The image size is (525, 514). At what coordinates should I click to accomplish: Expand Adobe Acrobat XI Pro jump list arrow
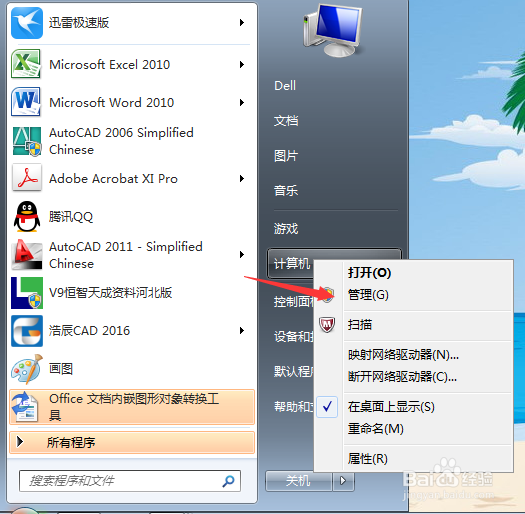(242, 178)
